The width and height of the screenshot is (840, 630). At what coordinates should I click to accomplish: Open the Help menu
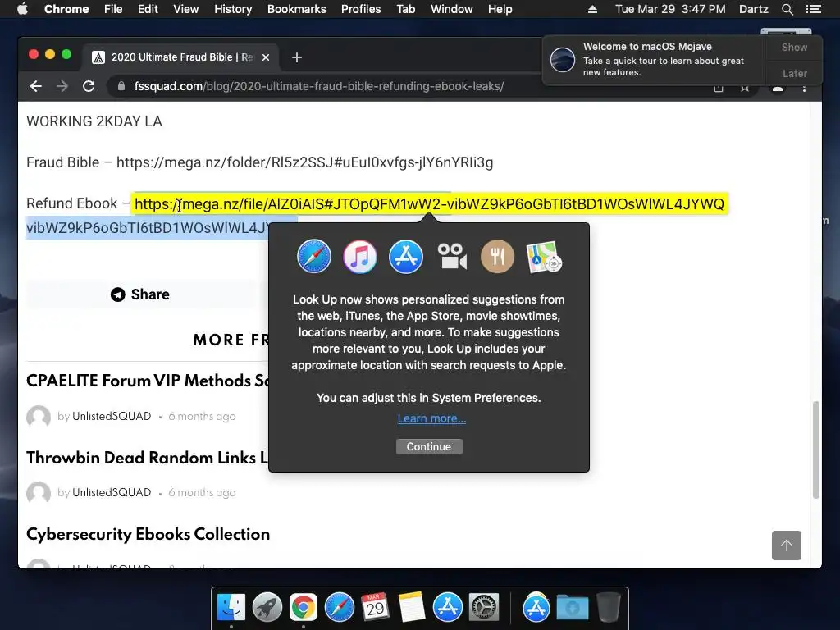500,9
